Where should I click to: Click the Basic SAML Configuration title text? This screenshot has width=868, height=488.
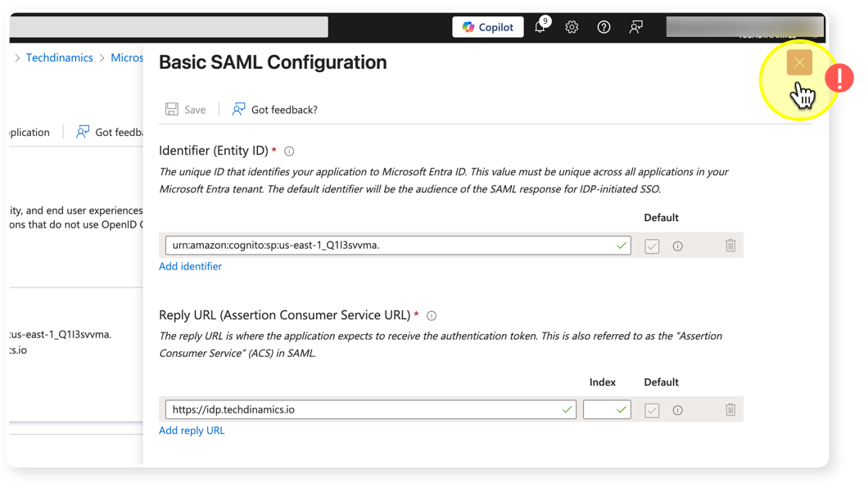click(x=273, y=62)
